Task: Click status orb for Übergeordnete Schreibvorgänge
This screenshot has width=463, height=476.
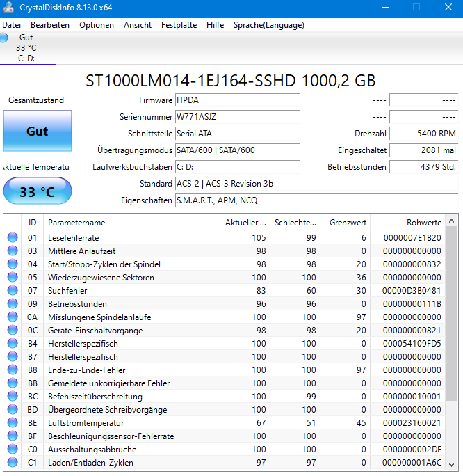Action: [13, 409]
